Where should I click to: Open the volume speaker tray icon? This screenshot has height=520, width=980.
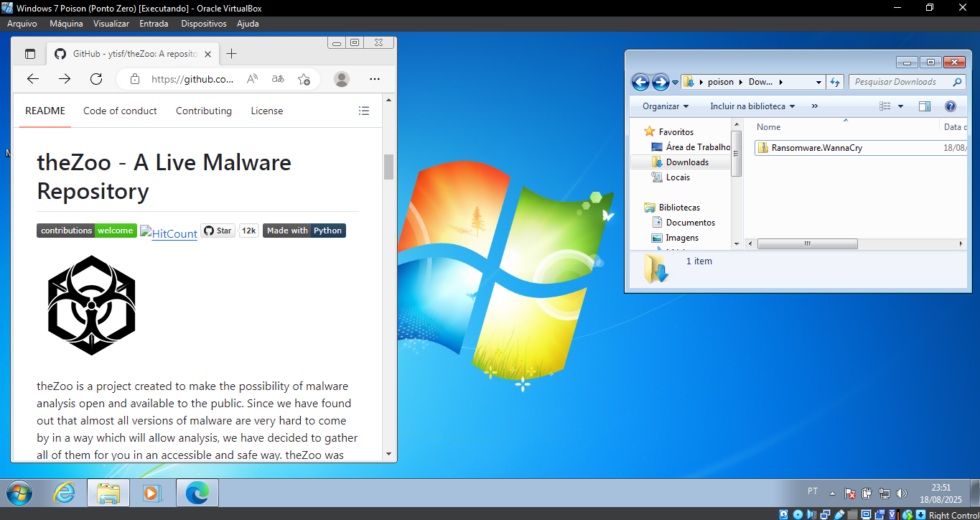point(902,493)
